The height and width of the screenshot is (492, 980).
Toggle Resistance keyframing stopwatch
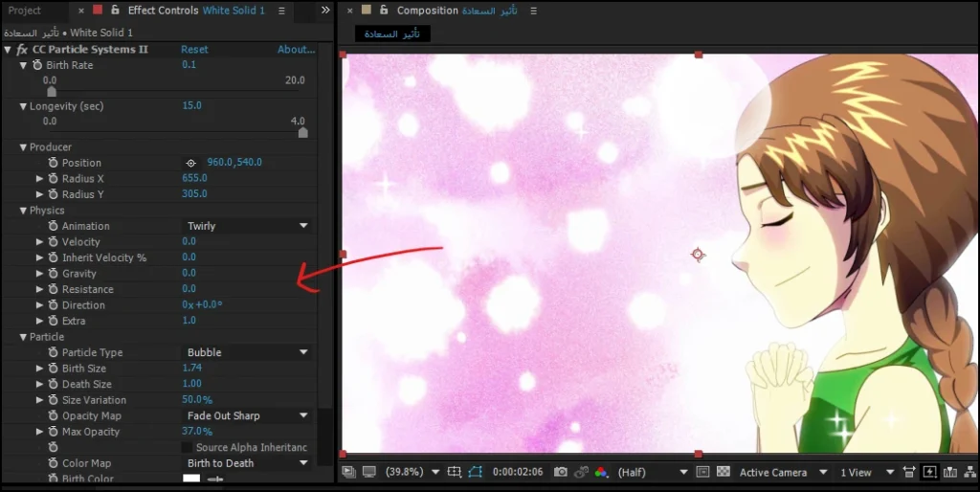[x=54, y=289]
